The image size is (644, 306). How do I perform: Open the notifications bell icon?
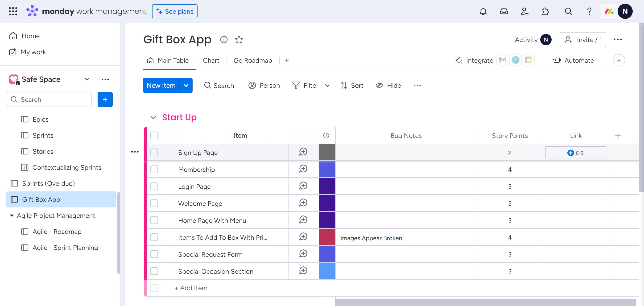point(483,12)
